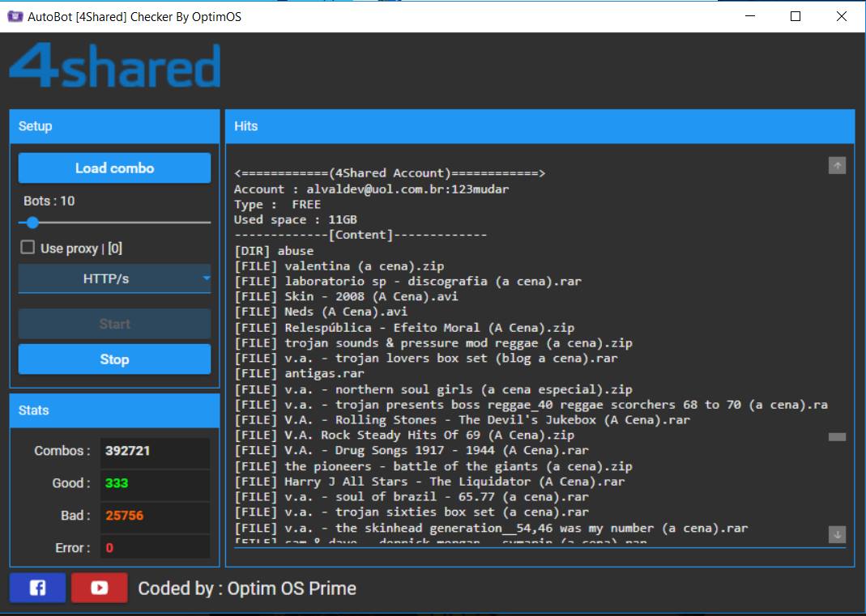Maximize the AutoBot checker window

point(796,16)
